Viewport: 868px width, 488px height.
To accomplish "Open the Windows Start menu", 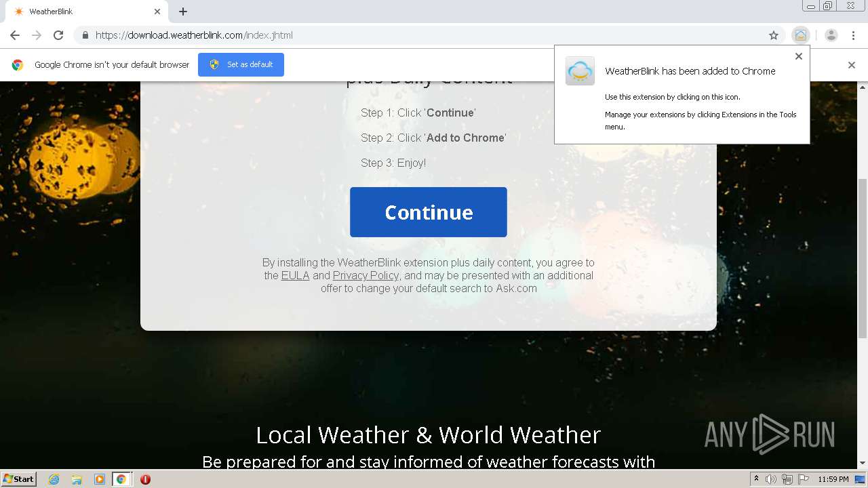I will (18, 479).
